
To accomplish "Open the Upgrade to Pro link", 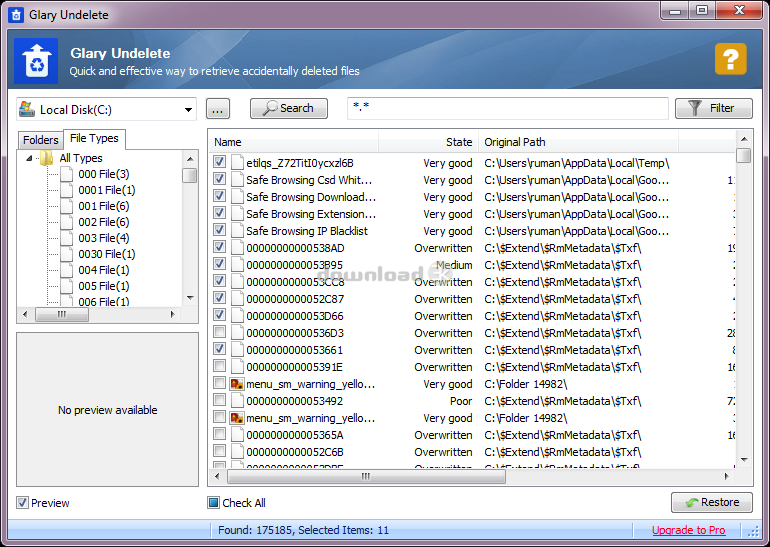I will click(x=688, y=530).
